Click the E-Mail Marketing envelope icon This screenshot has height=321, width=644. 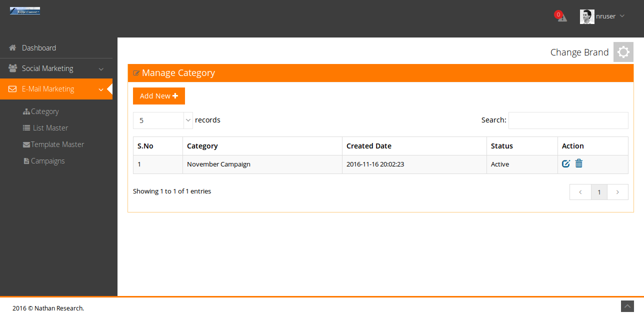point(13,89)
